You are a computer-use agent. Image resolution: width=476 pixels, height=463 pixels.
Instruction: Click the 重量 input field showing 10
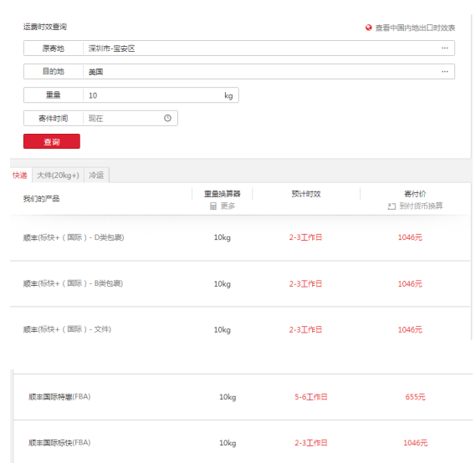click(131, 95)
